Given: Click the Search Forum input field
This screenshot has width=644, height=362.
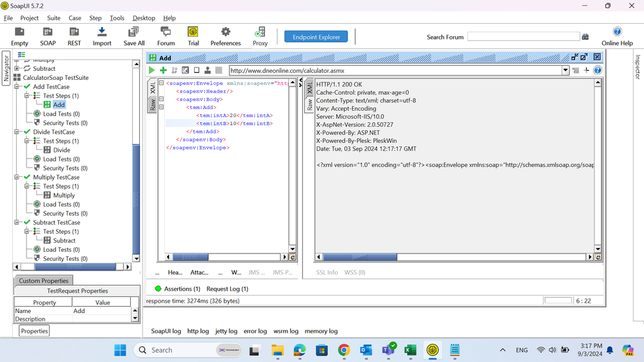Looking at the screenshot, I should click(x=523, y=37).
